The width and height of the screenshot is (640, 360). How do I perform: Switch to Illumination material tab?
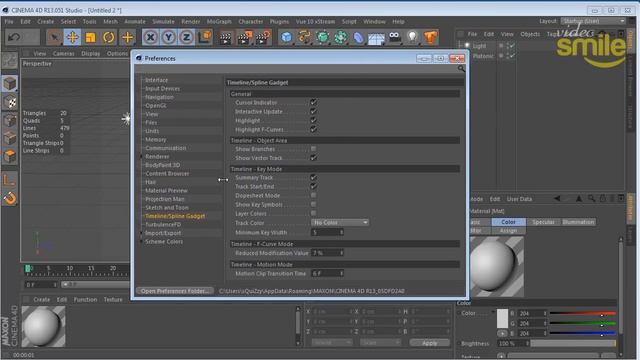tap(578, 222)
